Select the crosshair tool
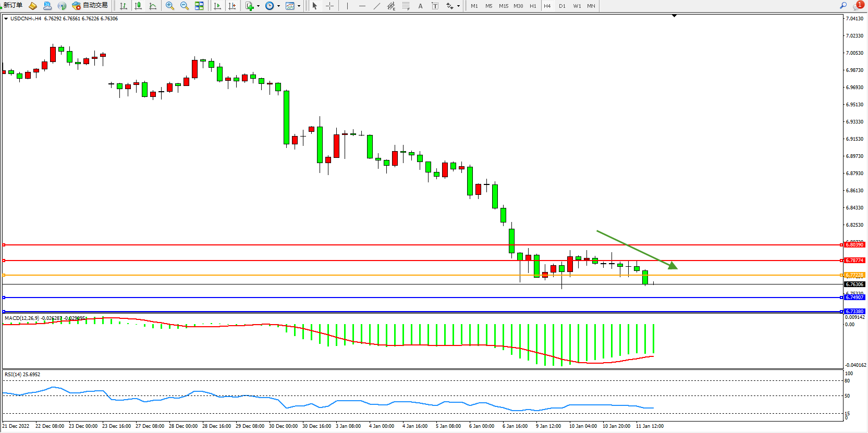Screen dimensions: 868x433 329,6
